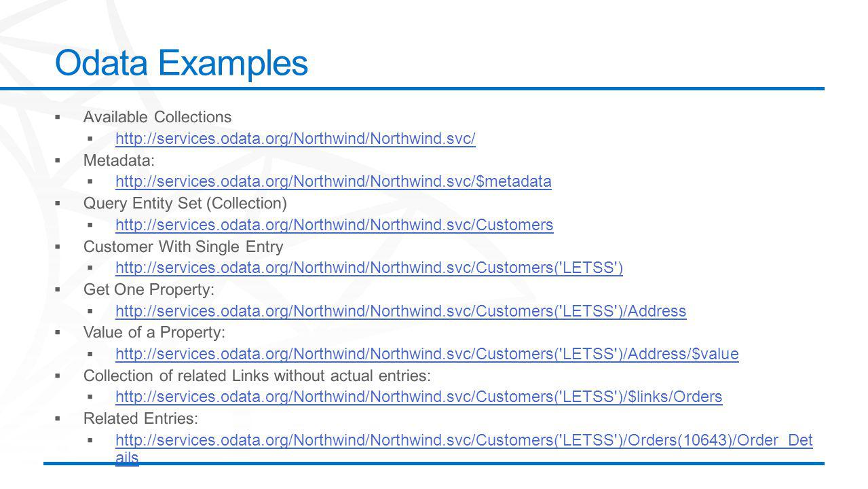Screen dimensions: 868x489
Task: Click the Customers('LETSS')/Address property link
Action: (x=401, y=311)
